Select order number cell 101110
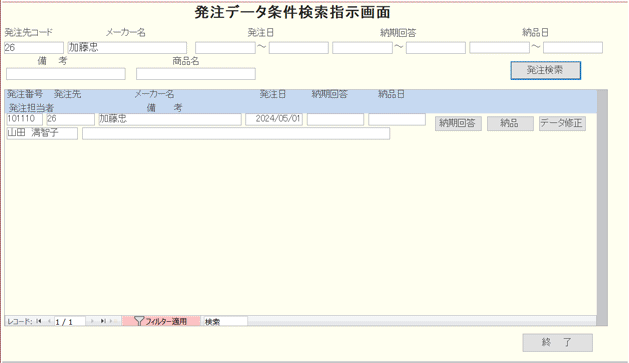The image size is (629, 363). click(x=24, y=119)
